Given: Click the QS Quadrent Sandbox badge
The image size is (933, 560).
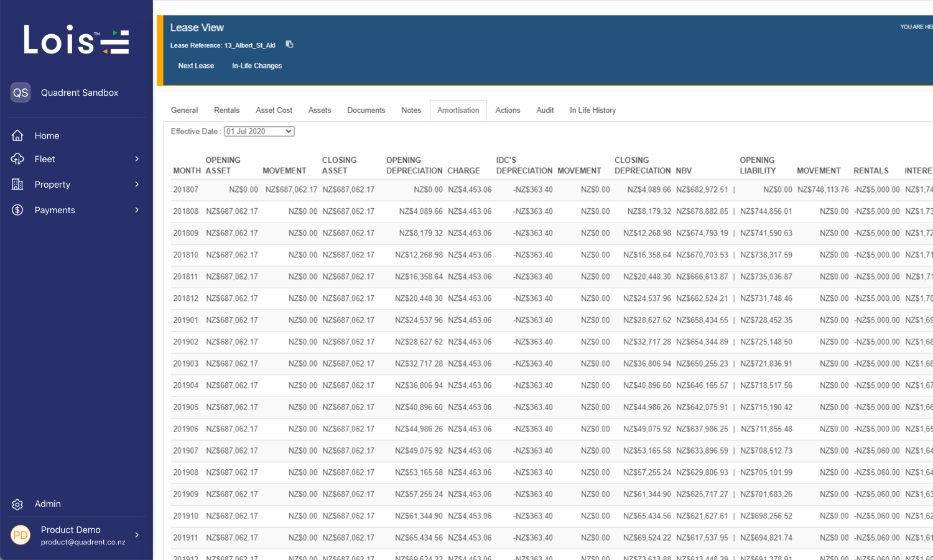Looking at the screenshot, I should [x=21, y=93].
